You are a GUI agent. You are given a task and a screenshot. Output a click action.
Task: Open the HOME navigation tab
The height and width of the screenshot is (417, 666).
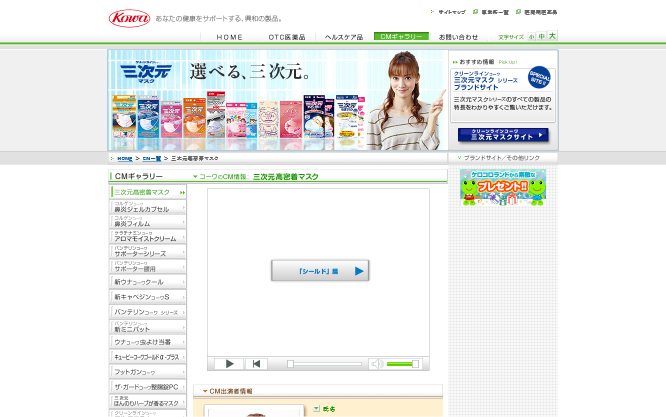coord(229,37)
